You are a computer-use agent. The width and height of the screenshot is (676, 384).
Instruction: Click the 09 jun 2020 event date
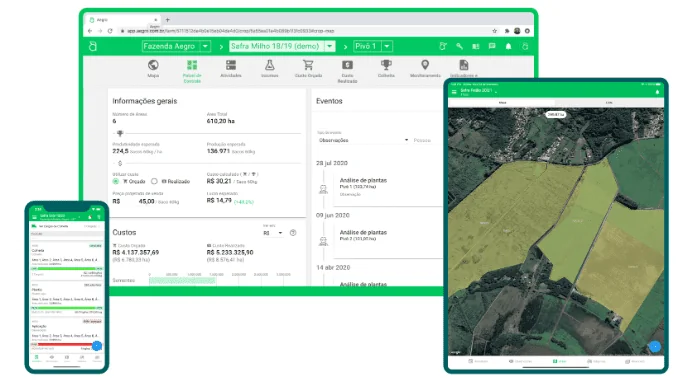(332, 215)
